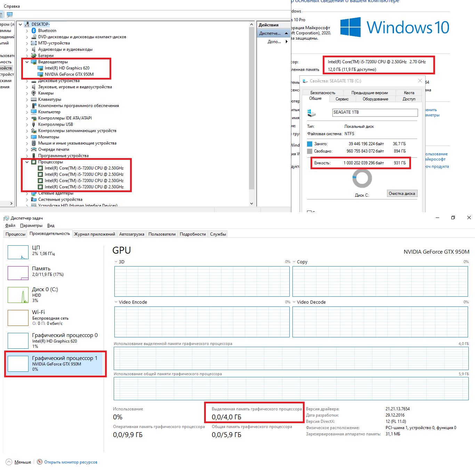475x476 pixels.
Task: Click the mice and pointing devices icon
Action: (34, 143)
